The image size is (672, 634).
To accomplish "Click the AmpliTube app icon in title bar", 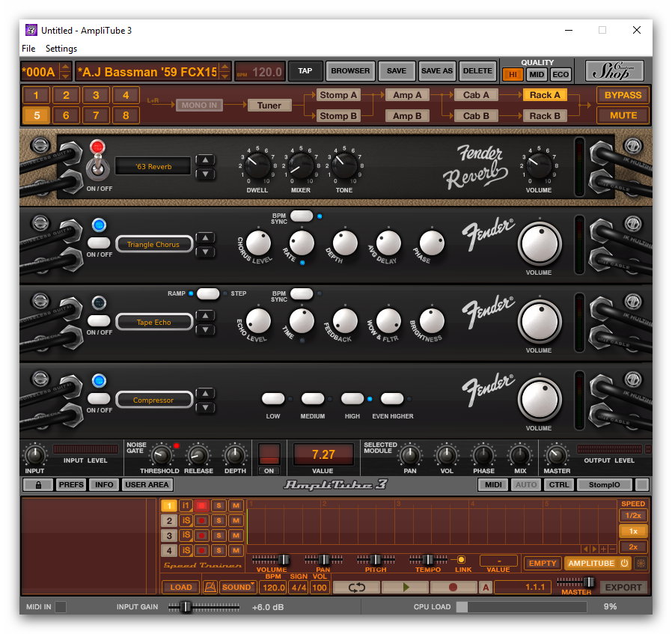I will coord(31,30).
